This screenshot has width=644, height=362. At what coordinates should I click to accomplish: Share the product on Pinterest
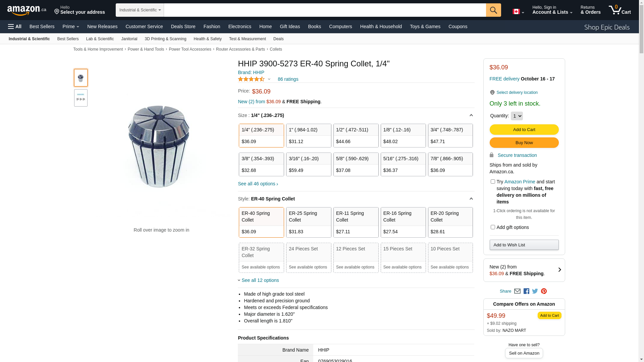544,291
